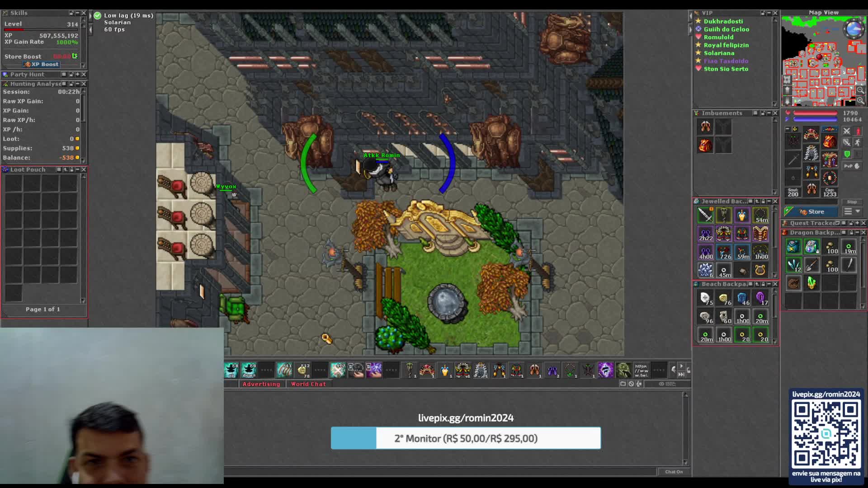
Task: Select Guiih do Geloo in VIP list
Action: [726, 29]
